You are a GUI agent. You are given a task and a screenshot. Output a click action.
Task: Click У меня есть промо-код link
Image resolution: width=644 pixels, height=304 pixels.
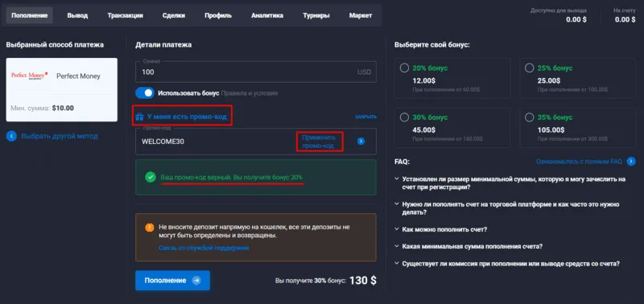(x=187, y=117)
